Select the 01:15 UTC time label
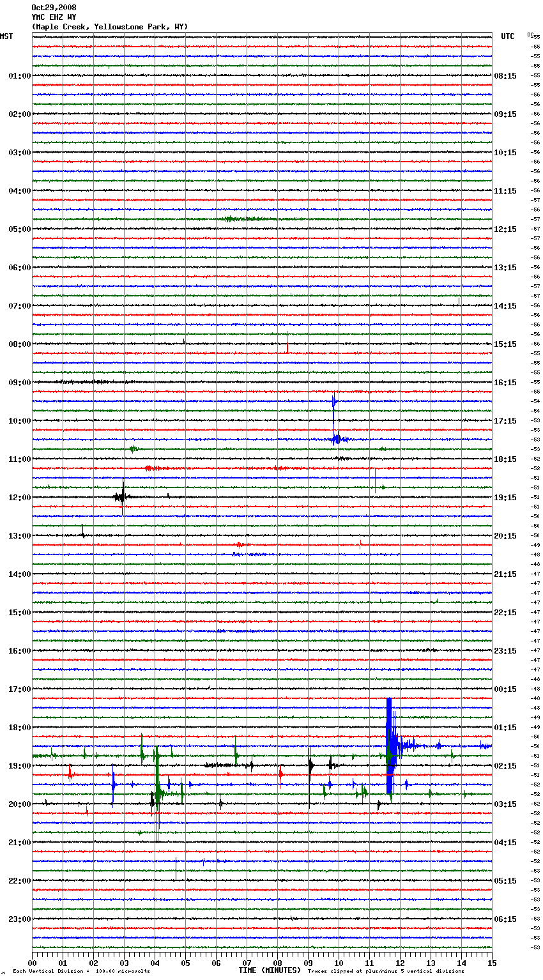Image resolution: width=543 pixels, height=980 pixels. pos(505,728)
